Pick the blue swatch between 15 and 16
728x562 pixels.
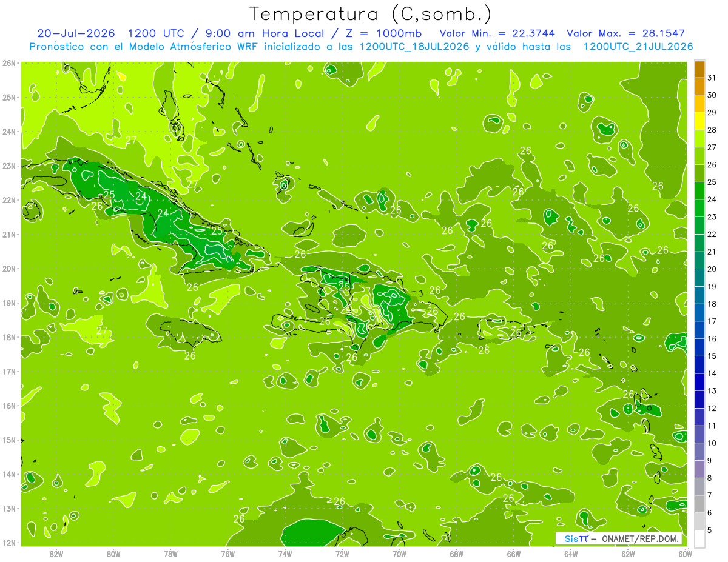coord(699,347)
